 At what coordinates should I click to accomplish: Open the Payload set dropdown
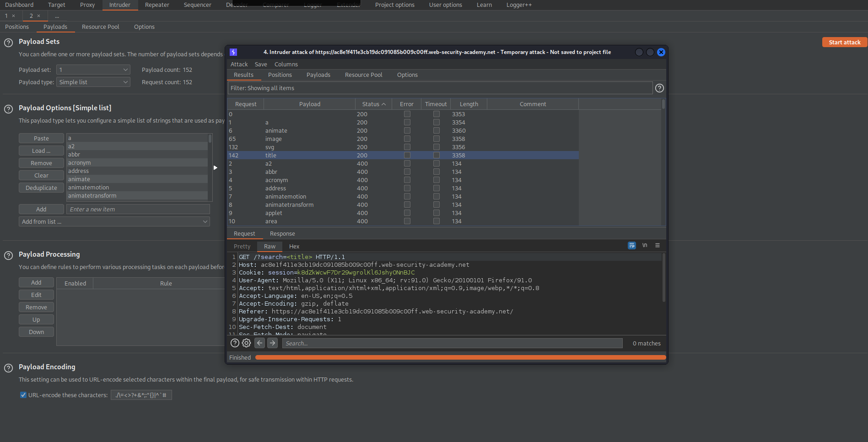93,70
